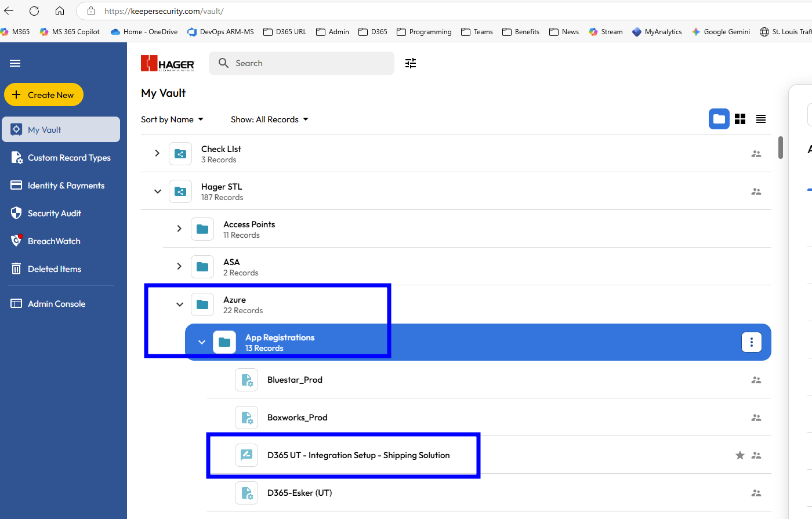Select the Access Points folder name

(x=249, y=224)
